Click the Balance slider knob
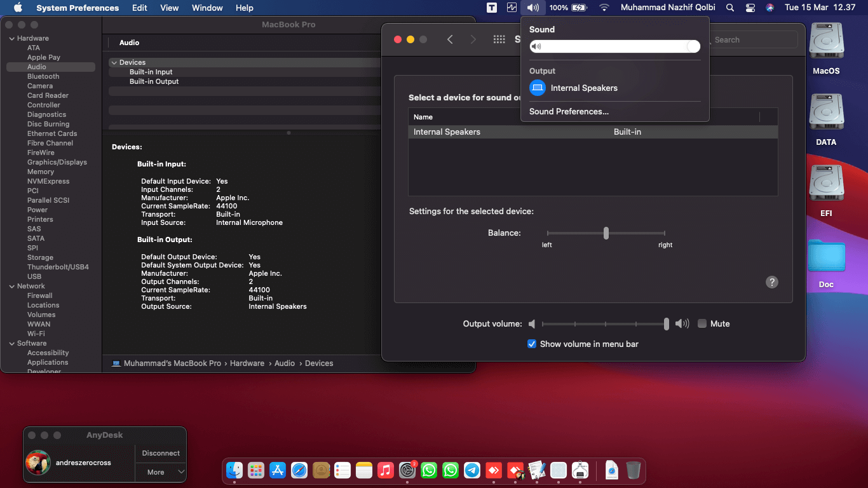The width and height of the screenshot is (868, 488). click(606, 233)
